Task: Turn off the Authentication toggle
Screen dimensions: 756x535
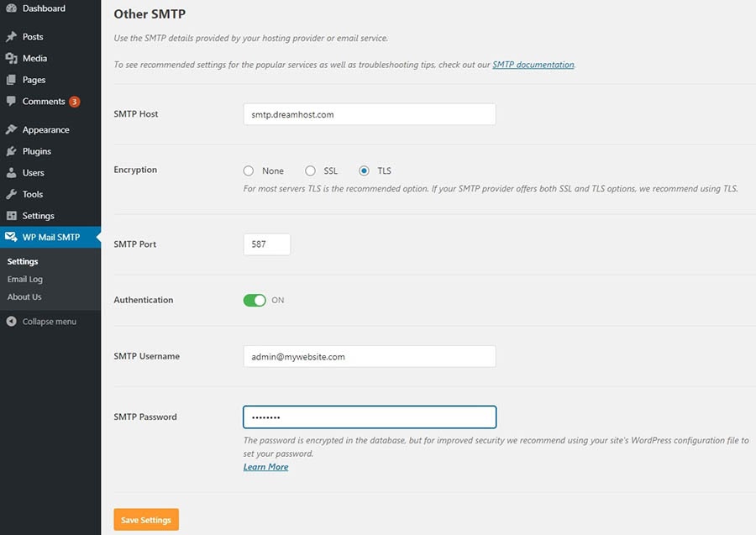Action: [255, 300]
